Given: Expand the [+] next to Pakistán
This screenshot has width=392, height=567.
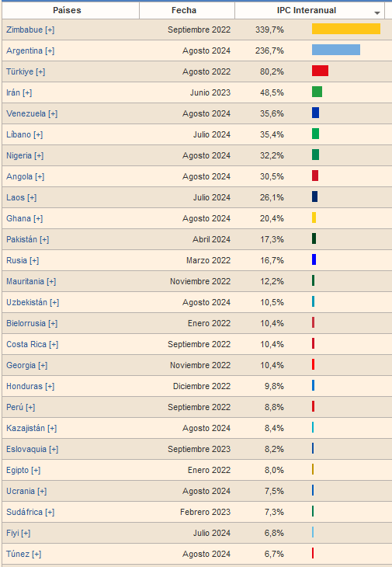Looking at the screenshot, I should [44, 239].
